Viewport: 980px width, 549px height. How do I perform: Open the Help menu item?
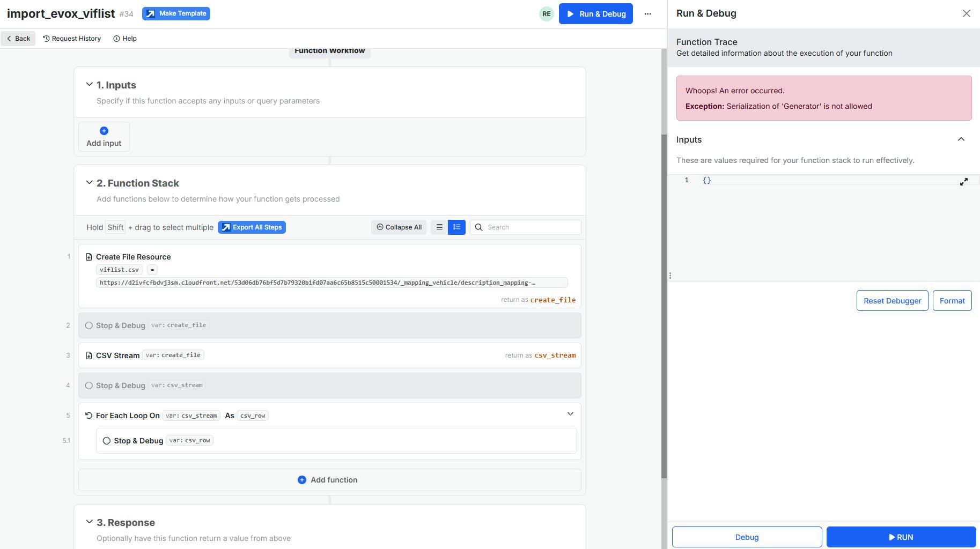125,39
